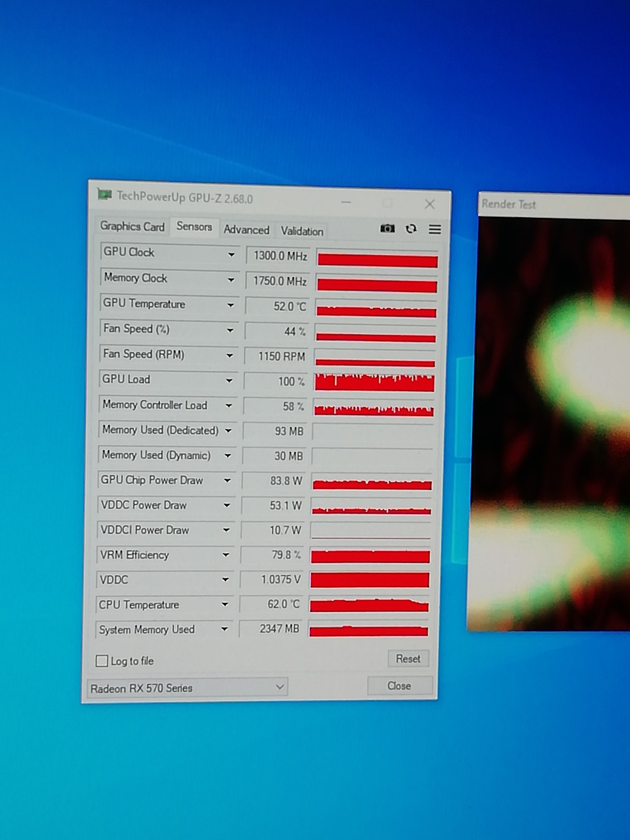
Task: Click the GPU-Z app icon in title bar
Action: (x=104, y=194)
